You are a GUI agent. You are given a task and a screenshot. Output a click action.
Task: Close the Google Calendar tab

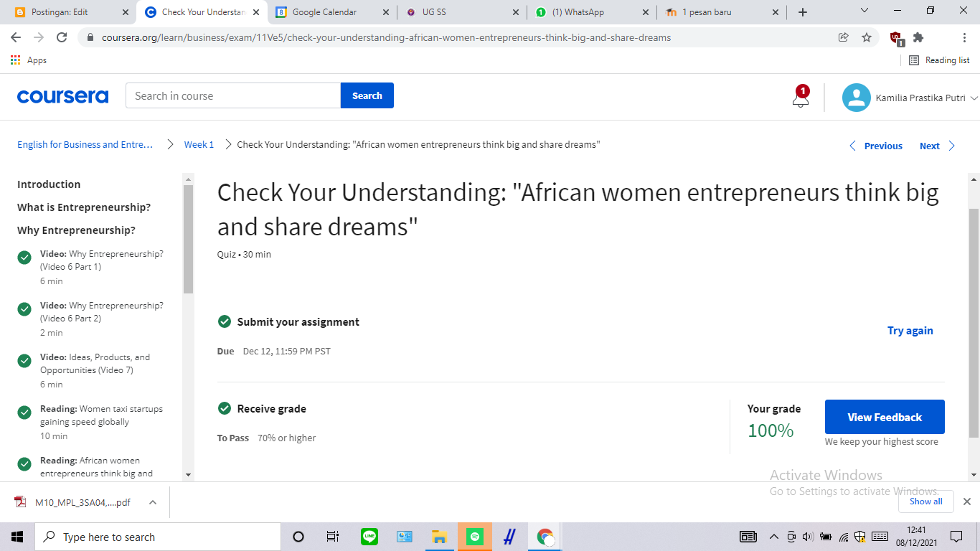pos(386,12)
